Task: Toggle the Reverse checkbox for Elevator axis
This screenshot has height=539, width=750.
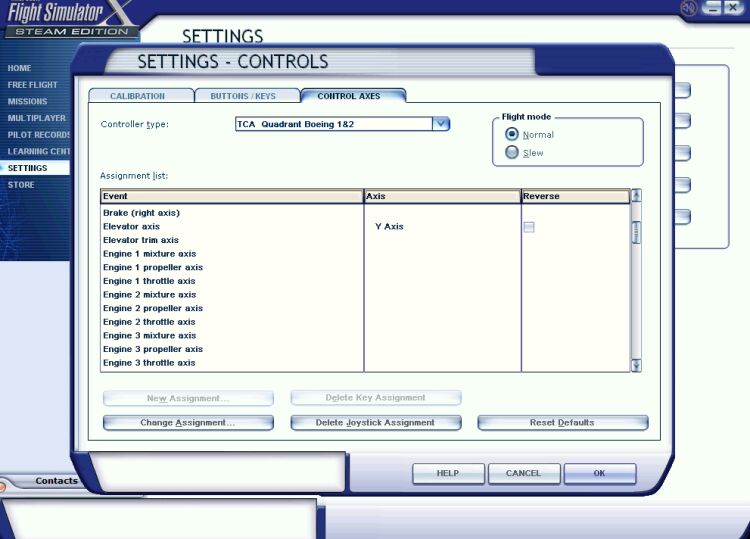Action: click(x=529, y=227)
